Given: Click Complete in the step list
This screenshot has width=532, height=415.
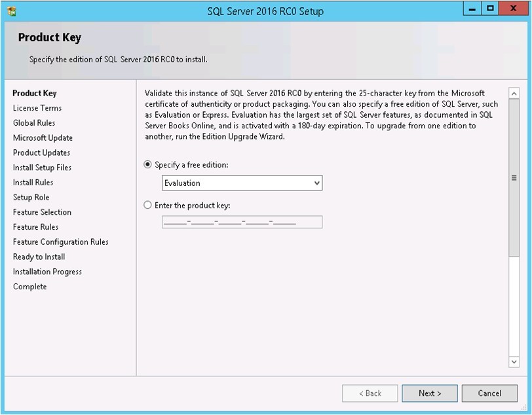Looking at the screenshot, I should coord(30,287).
